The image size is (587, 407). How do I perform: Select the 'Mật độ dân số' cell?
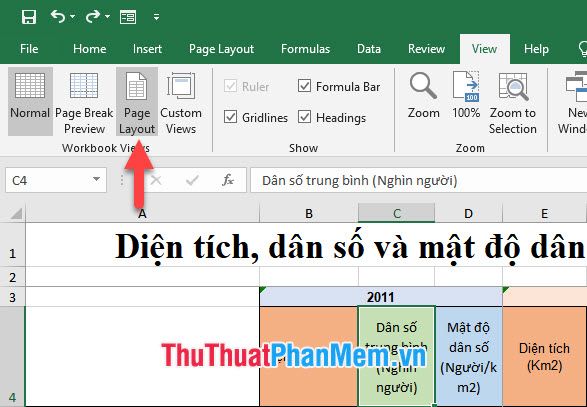(468, 356)
